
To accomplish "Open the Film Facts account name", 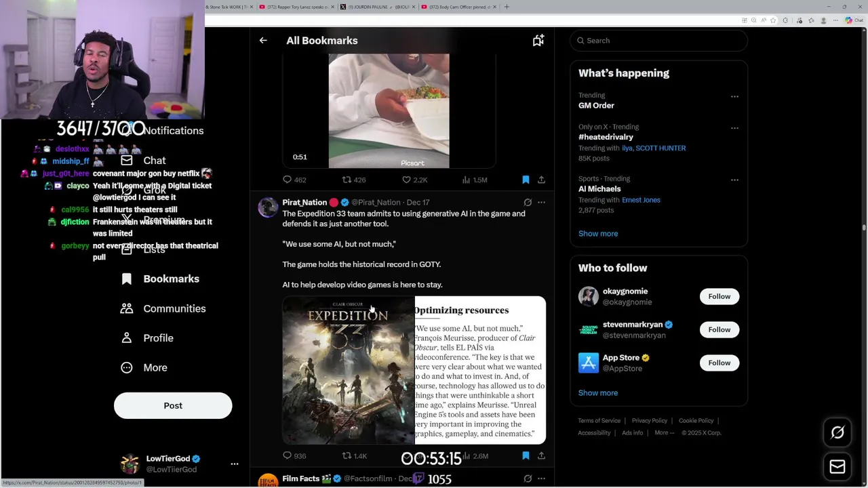I will (x=300, y=479).
